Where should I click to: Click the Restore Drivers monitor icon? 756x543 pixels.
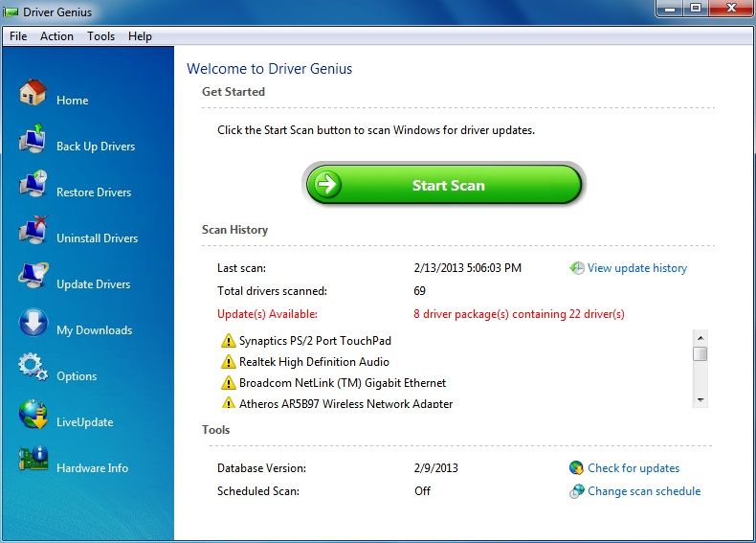[33, 184]
